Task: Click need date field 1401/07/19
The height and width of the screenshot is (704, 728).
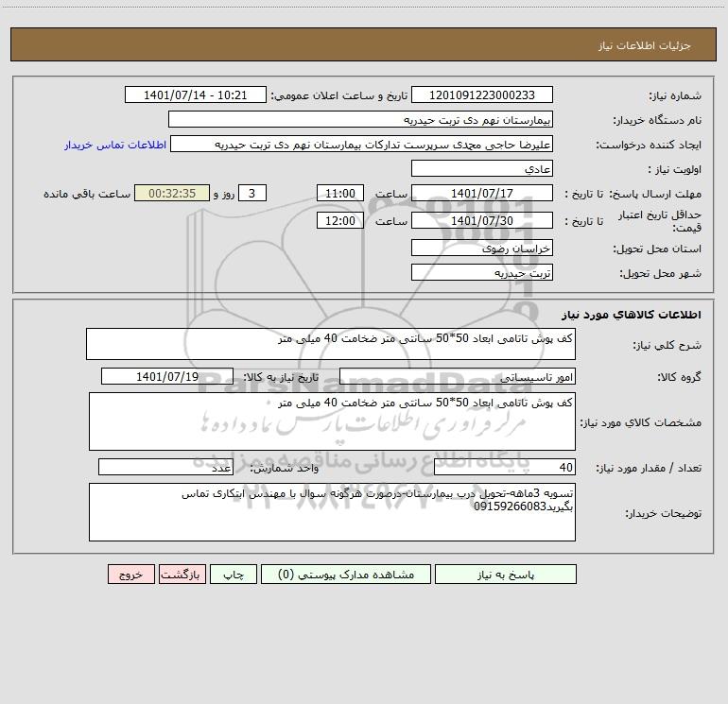Action: coord(167,376)
